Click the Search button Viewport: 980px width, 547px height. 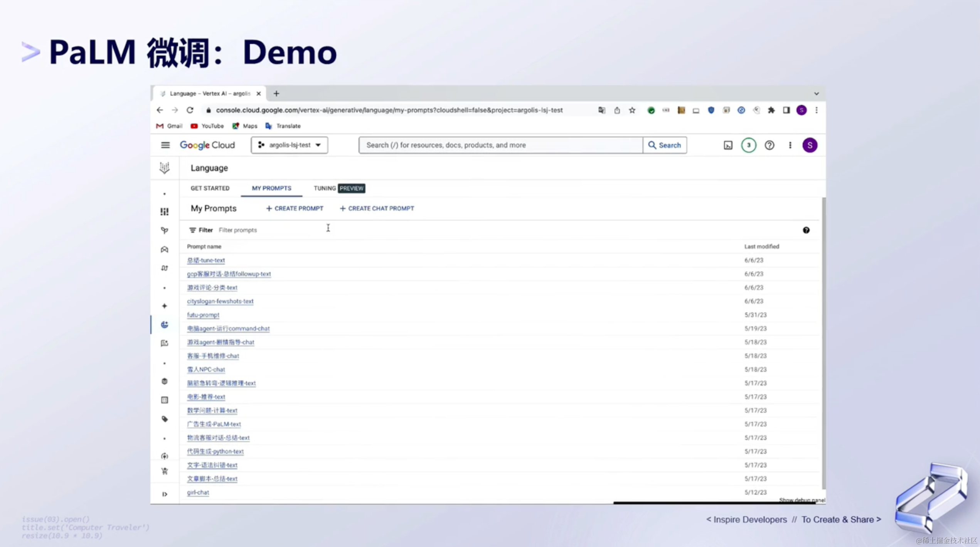665,145
